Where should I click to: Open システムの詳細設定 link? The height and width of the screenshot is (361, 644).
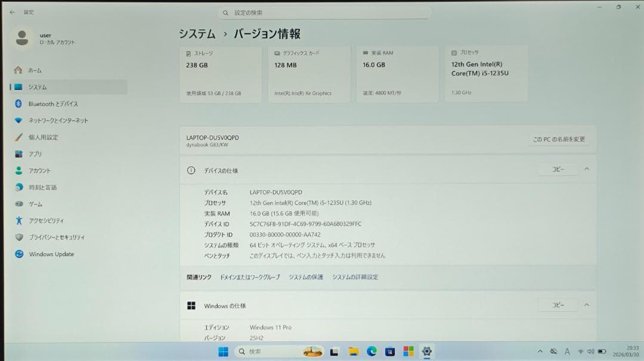(355, 277)
